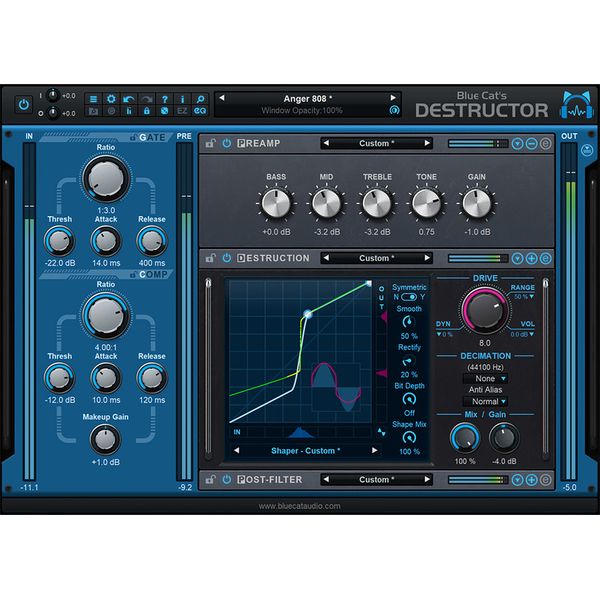Screen dimensions: 600x600
Task: Click Shaper - Custom curve name
Action: coord(305,451)
